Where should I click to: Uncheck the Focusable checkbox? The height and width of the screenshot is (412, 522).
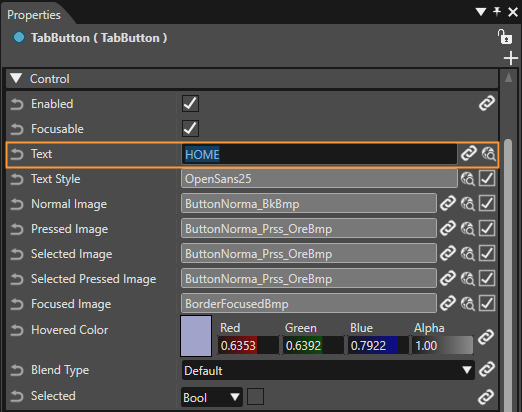[190, 128]
